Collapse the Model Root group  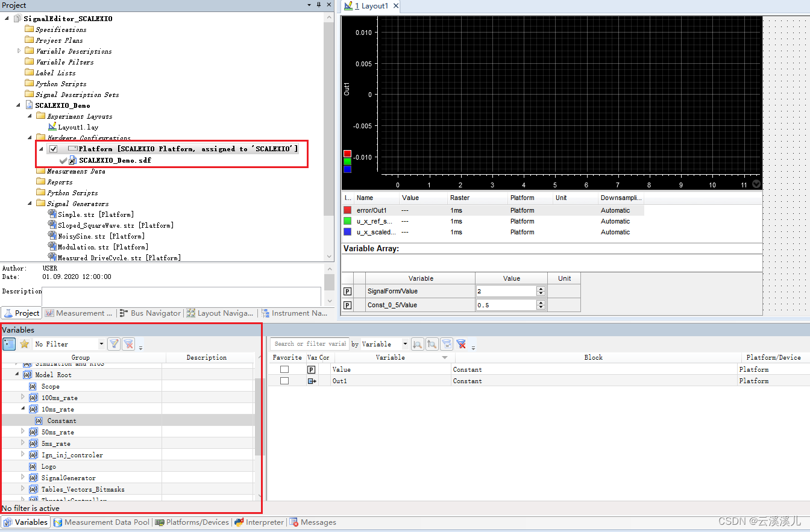(x=17, y=375)
